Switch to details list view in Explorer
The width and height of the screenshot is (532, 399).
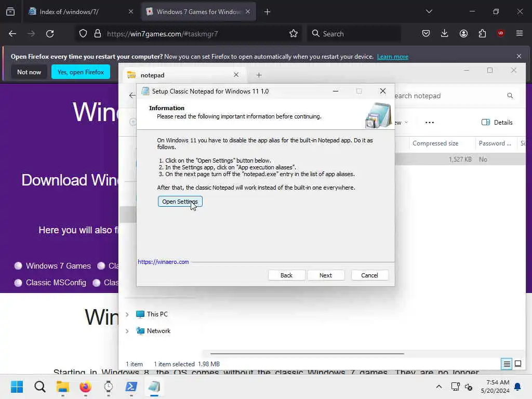pyautogui.click(x=507, y=364)
